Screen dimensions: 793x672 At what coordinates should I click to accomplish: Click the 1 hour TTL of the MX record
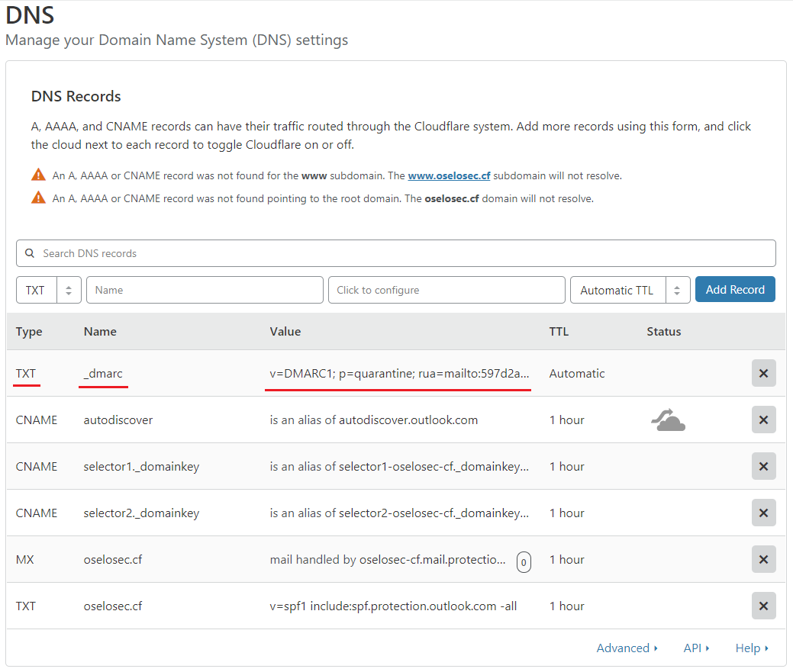pyautogui.click(x=567, y=559)
